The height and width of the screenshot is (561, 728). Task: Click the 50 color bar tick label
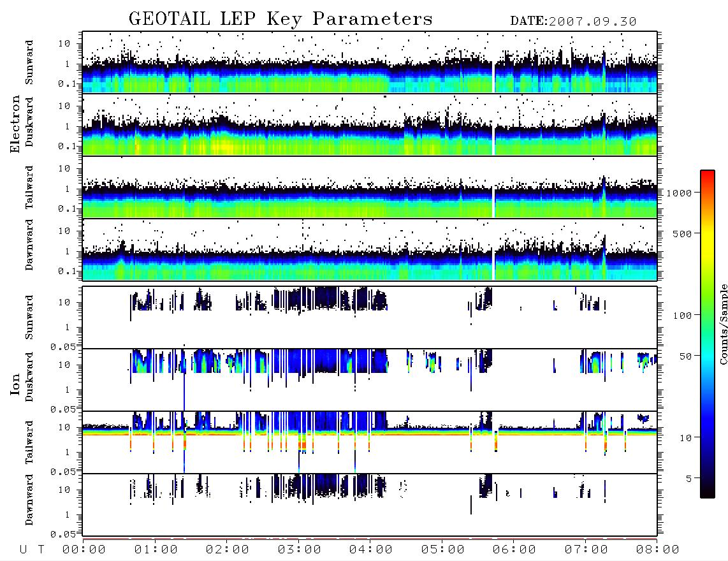click(x=685, y=356)
